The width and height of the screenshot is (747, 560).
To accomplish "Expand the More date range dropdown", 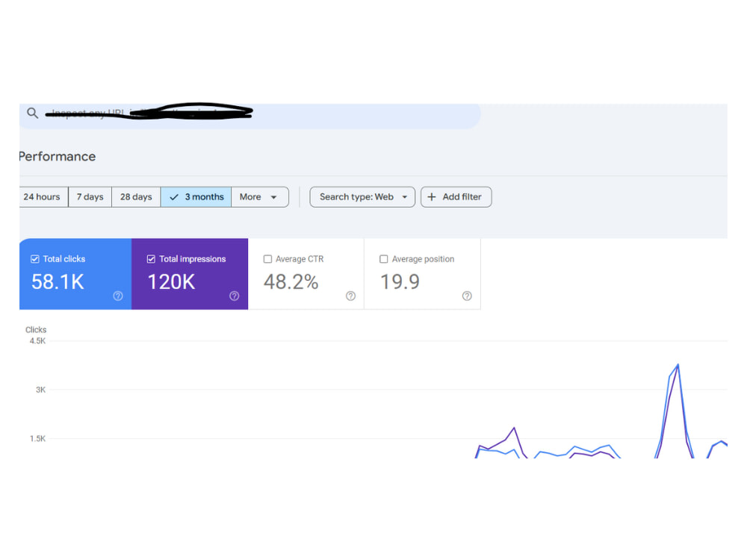I will [260, 197].
